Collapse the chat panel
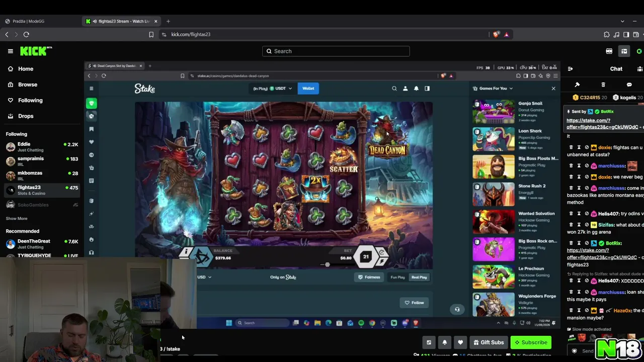 [x=570, y=69]
